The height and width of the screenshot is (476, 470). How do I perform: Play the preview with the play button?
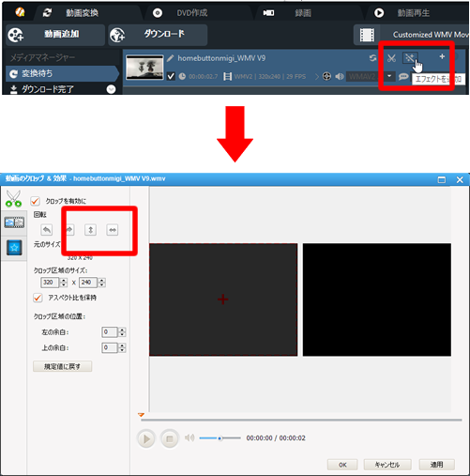click(146, 438)
